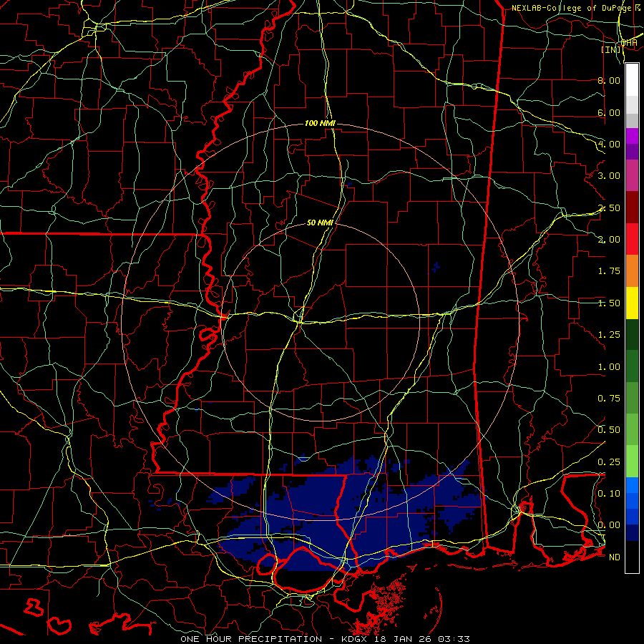The height and width of the screenshot is (644, 644).
Task: Select the 0.50 legend value label
Action: [609, 430]
